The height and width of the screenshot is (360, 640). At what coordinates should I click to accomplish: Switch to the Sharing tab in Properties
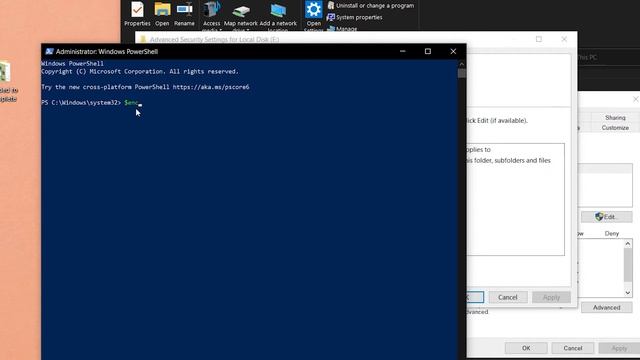click(615, 118)
